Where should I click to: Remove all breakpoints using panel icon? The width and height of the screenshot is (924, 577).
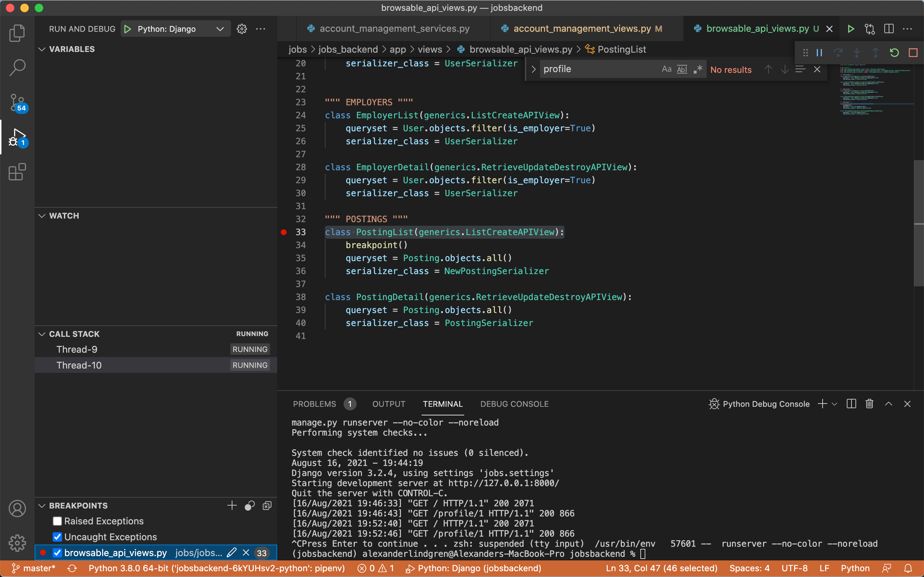(266, 506)
